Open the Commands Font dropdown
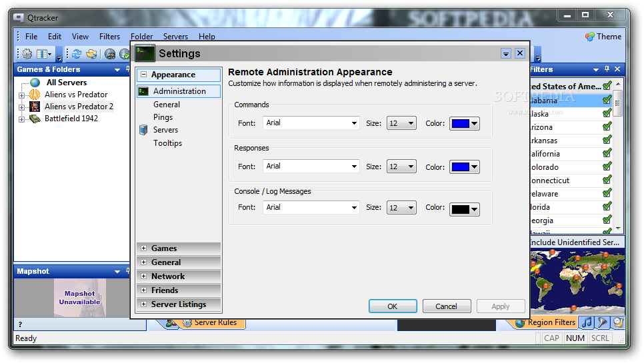Image resolution: width=644 pixels, height=363 pixels. [311, 123]
